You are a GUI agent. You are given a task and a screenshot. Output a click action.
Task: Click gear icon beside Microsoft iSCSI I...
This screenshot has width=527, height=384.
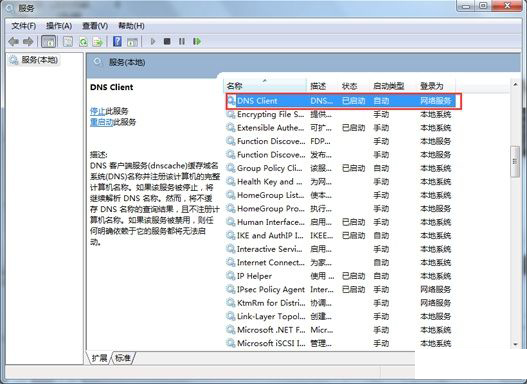pyautogui.click(x=231, y=343)
